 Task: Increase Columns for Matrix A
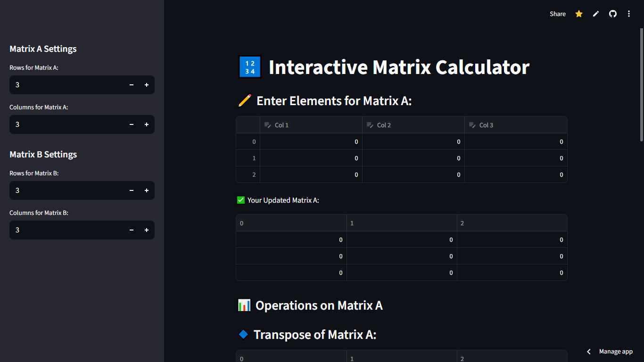click(x=147, y=124)
